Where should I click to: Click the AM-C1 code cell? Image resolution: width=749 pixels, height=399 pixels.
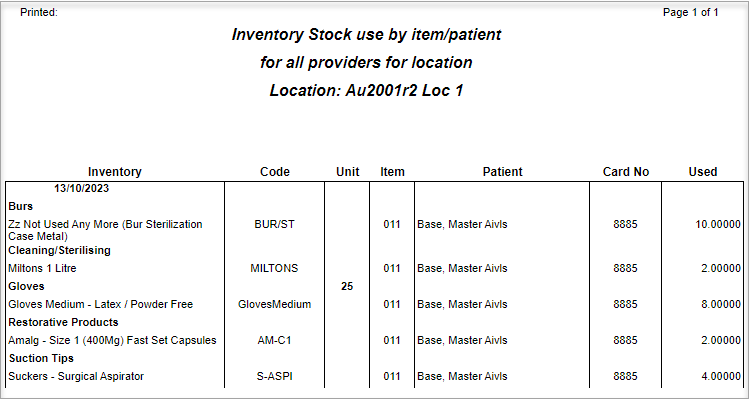(x=274, y=340)
